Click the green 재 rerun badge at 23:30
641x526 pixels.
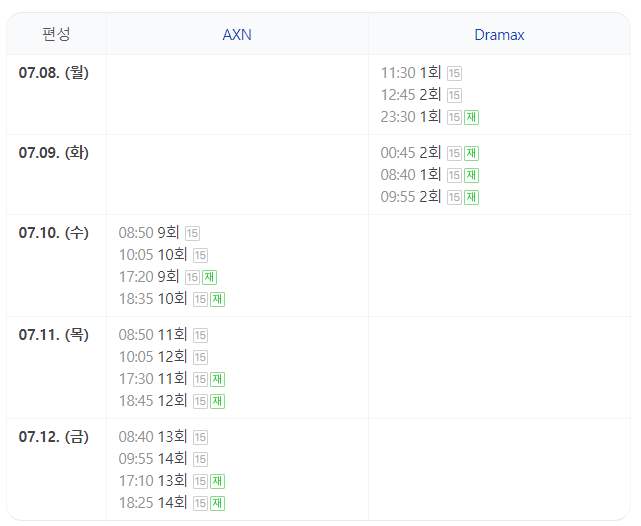point(471,118)
